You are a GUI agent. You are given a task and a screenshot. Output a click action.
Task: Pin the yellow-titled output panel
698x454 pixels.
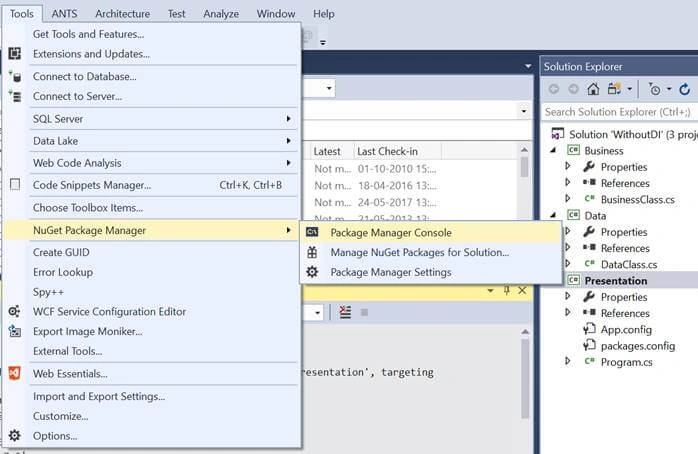(507, 291)
